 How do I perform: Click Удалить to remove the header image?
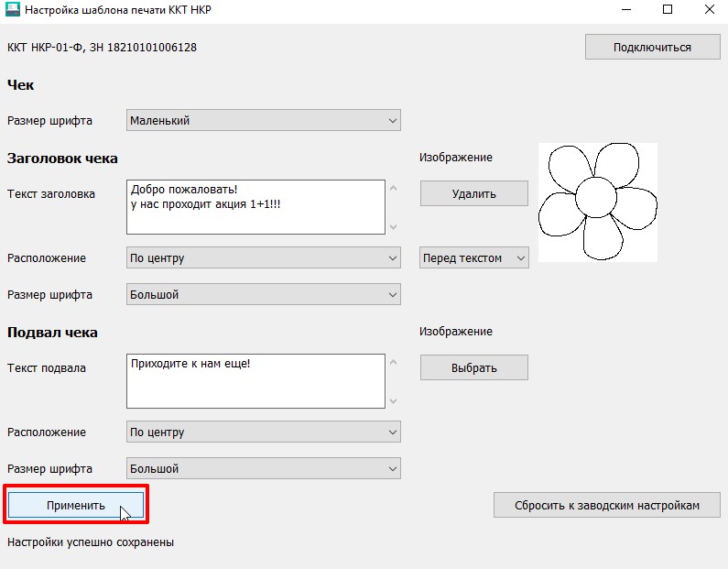tap(474, 193)
